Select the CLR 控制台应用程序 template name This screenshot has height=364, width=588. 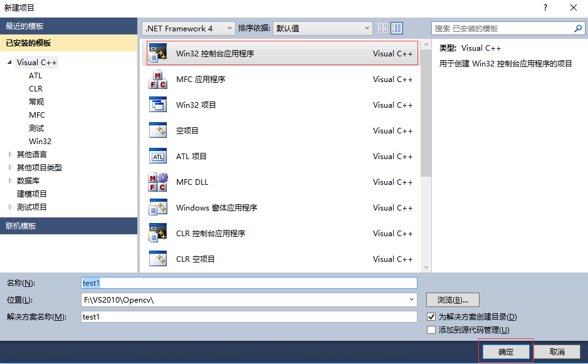click(211, 233)
